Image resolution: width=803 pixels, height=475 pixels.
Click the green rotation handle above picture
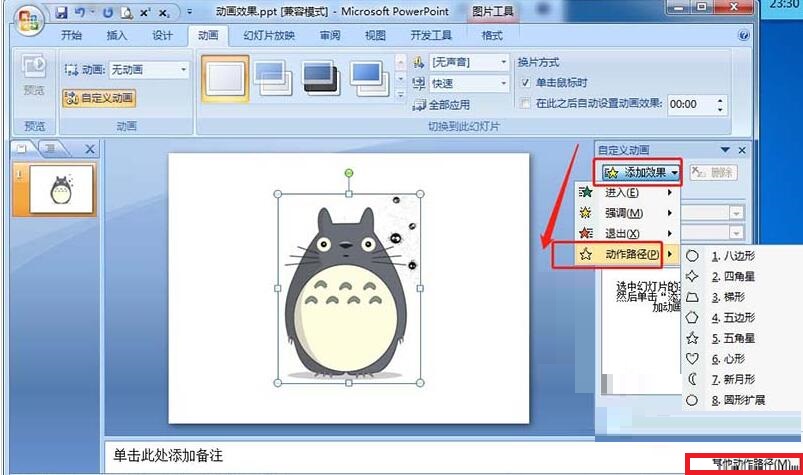(349, 173)
